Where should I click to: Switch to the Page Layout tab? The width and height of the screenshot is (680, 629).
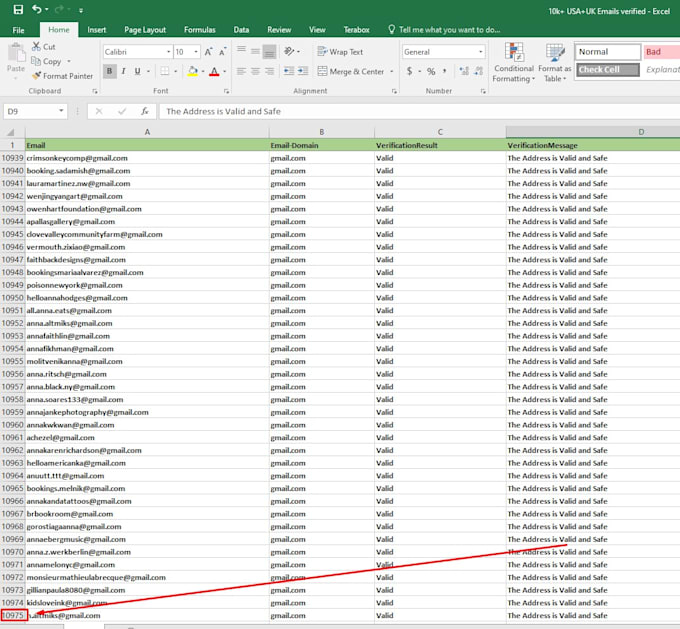pos(145,29)
